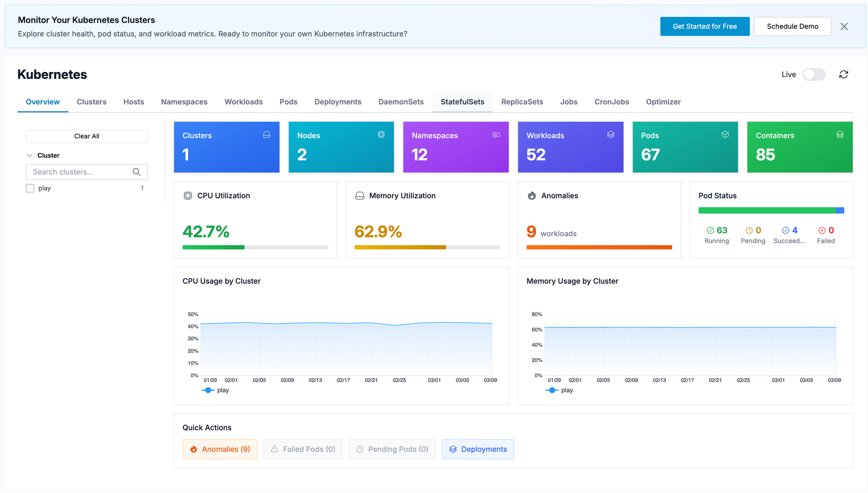Click the Pod Status progress bar
This screenshot has width=868, height=493.
click(x=770, y=210)
